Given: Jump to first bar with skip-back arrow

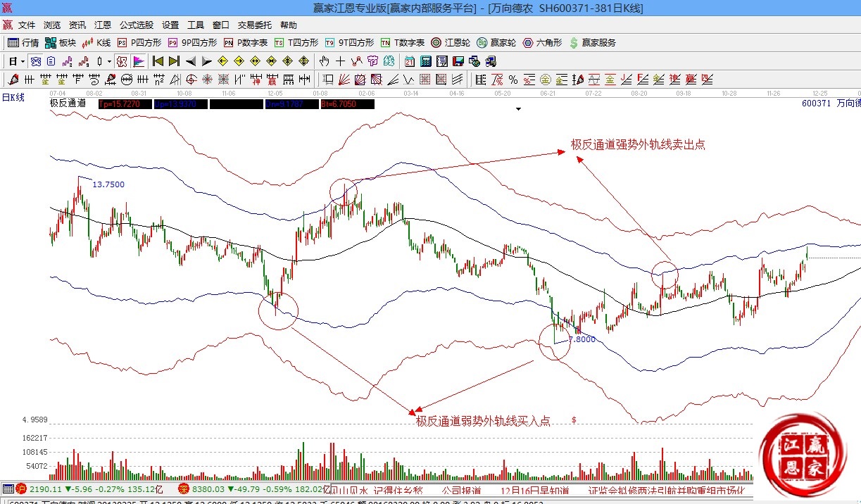Looking at the screenshot, I should coord(158,61).
